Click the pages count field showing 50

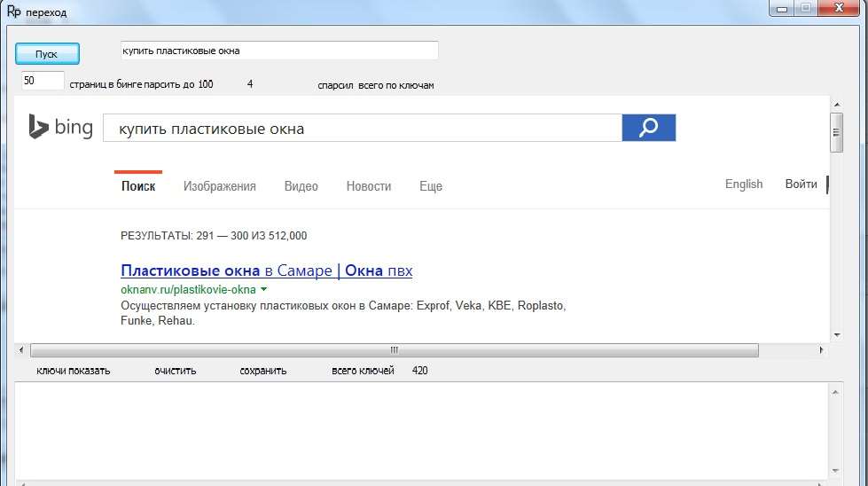(x=43, y=81)
